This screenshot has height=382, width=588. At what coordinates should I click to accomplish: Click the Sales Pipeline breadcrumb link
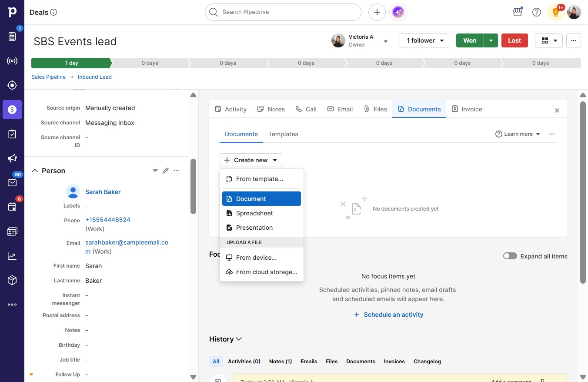[x=48, y=77]
